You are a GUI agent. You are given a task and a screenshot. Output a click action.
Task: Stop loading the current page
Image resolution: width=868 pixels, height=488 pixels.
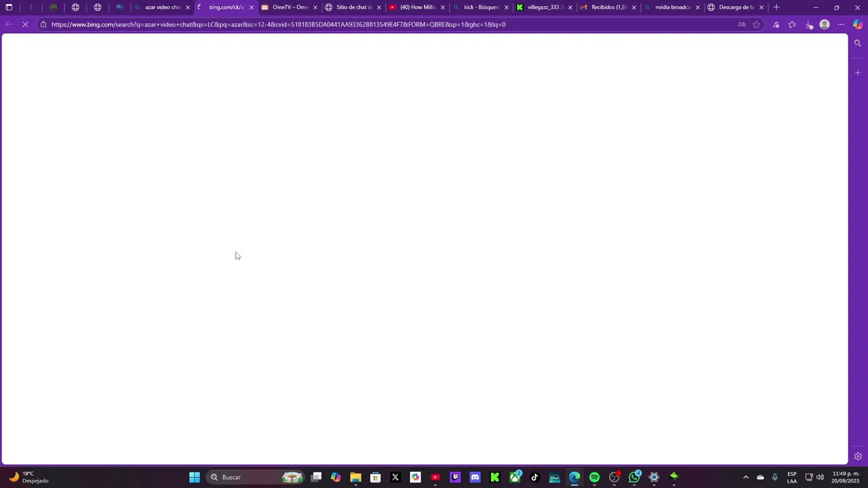[x=25, y=24]
